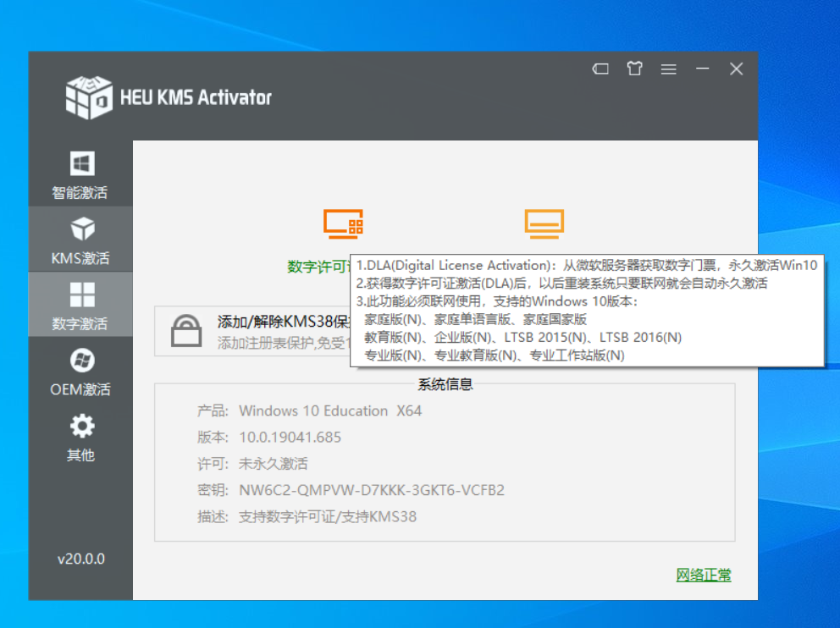This screenshot has width=840, height=628.
Task: Open the 智能激活 smart activation tab
Action: pyautogui.click(x=80, y=174)
